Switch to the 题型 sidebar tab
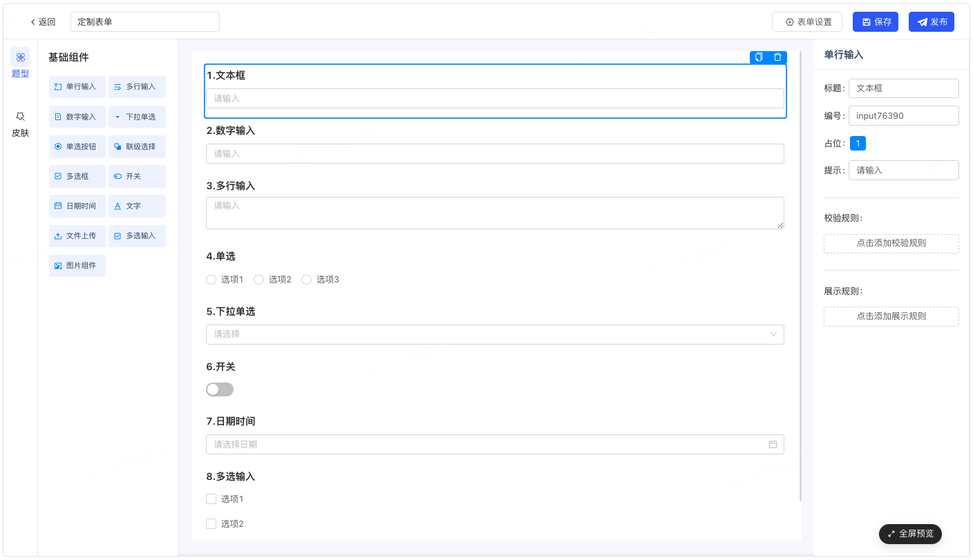This screenshot has height=560, width=973. [x=20, y=64]
